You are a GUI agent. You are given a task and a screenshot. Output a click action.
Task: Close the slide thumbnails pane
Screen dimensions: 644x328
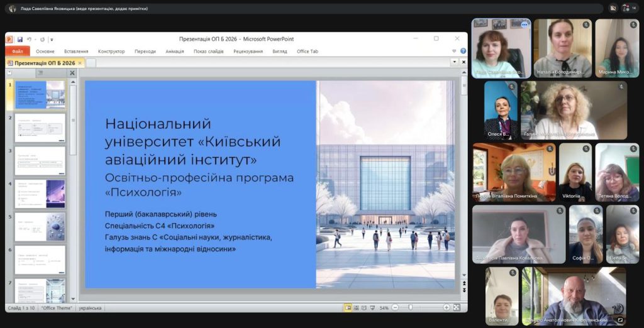pyautogui.click(x=72, y=73)
